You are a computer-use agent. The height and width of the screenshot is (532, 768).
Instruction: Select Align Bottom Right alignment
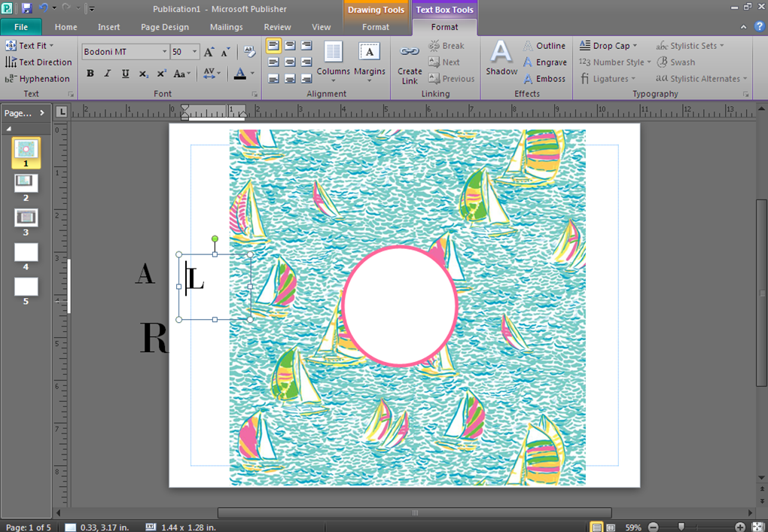point(306,78)
